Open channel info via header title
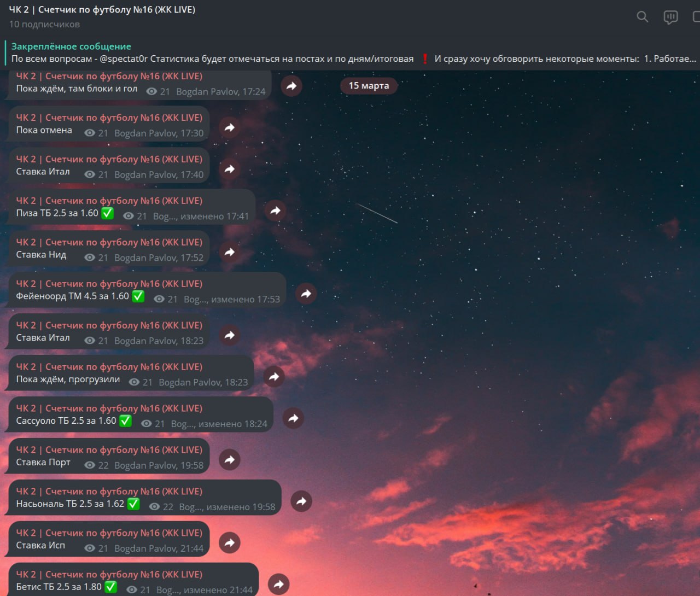 (102, 10)
